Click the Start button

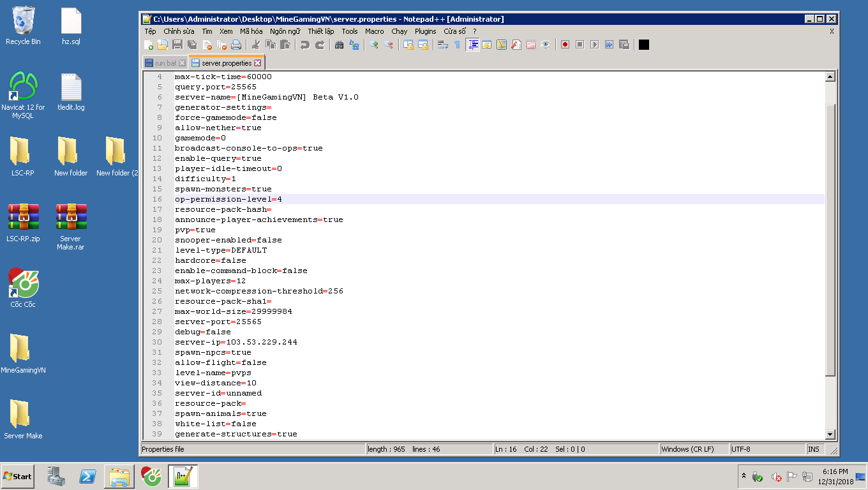18,476
